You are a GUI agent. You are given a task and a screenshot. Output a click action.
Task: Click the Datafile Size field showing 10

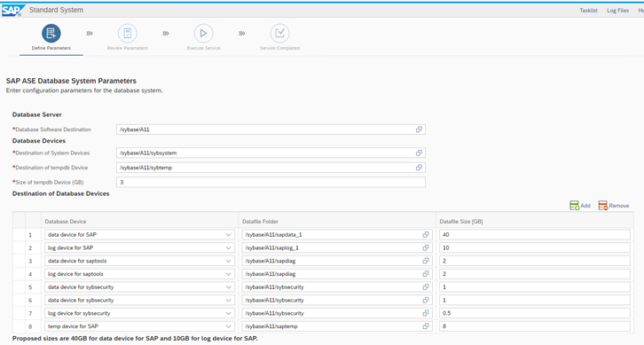(x=535, y=247)
